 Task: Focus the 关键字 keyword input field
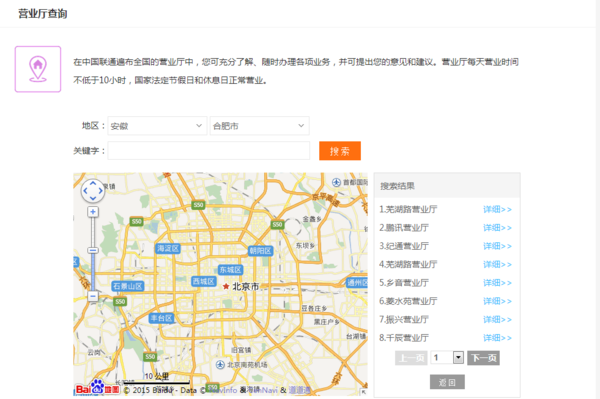point(209,150)
